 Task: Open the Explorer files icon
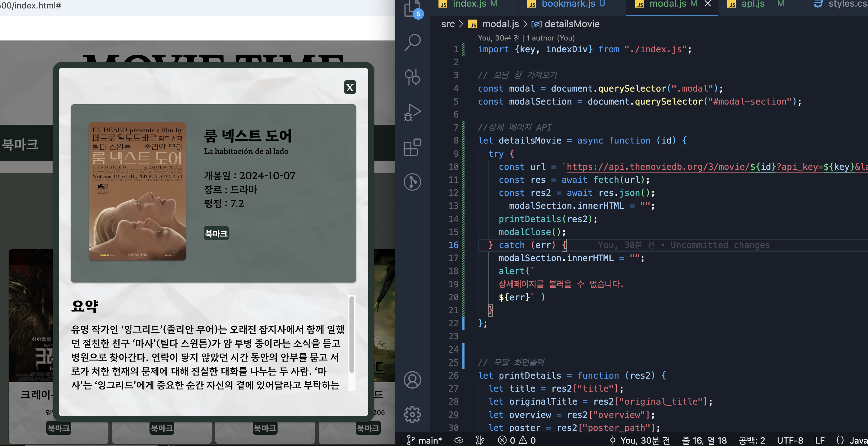pos(412,8)
